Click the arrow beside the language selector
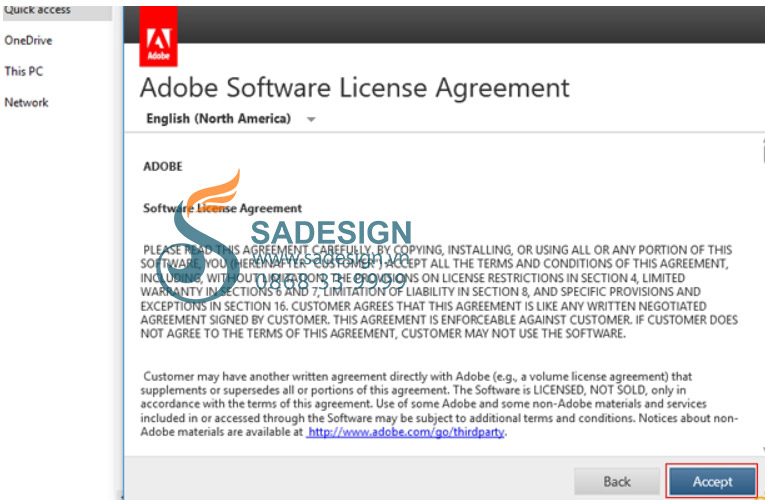 point(311,119)
